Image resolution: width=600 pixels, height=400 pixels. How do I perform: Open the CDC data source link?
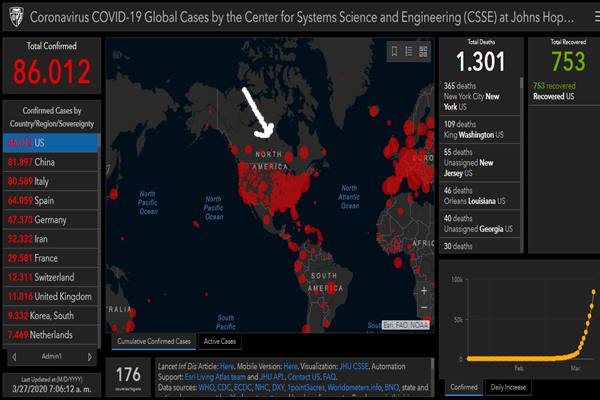point(224,388)
